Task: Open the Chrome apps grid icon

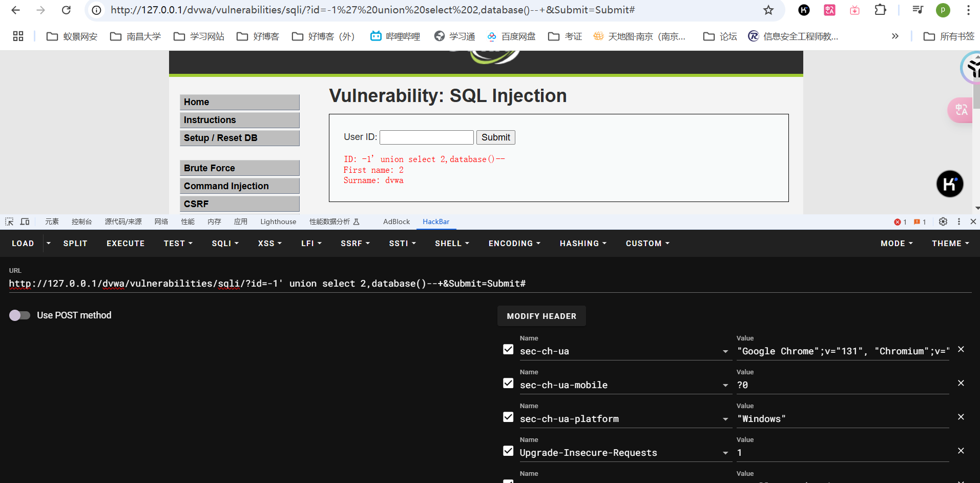Action: click(x=18, y=36)
